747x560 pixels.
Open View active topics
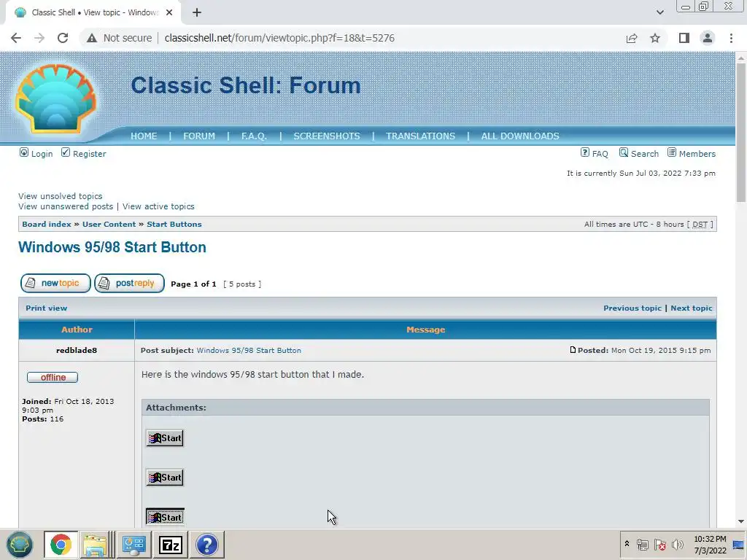pos(158,206)
